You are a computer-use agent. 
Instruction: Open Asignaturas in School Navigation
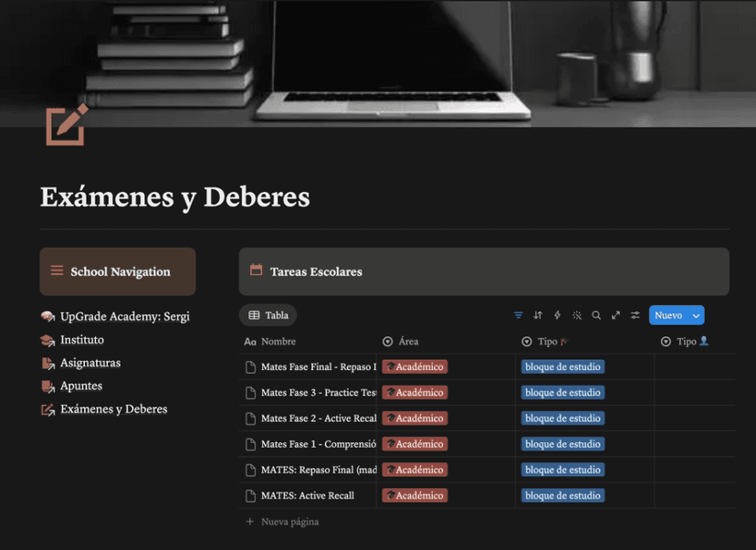click(x=90, y=363)
